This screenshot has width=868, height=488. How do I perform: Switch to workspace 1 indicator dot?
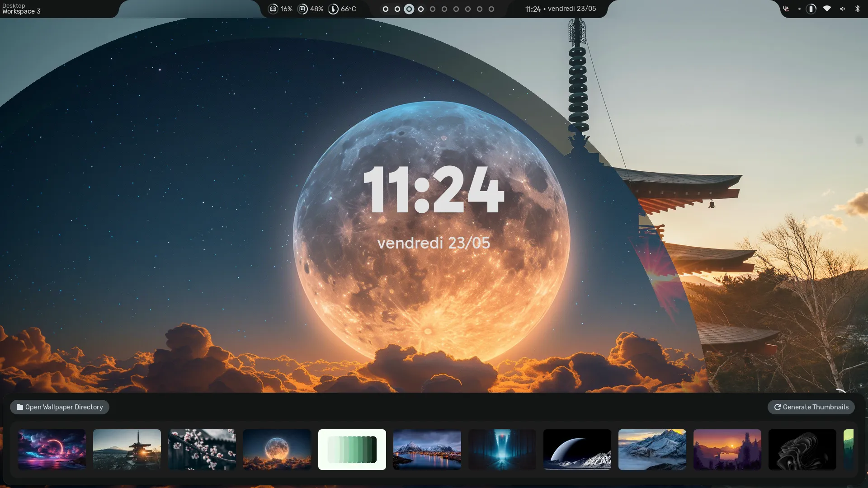pos(386,9)
